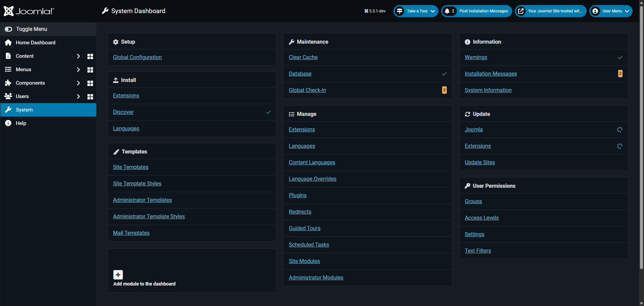Select System in the sidebar menu
This screenshot has width=644, height=306.
click(x=48, y=110)
